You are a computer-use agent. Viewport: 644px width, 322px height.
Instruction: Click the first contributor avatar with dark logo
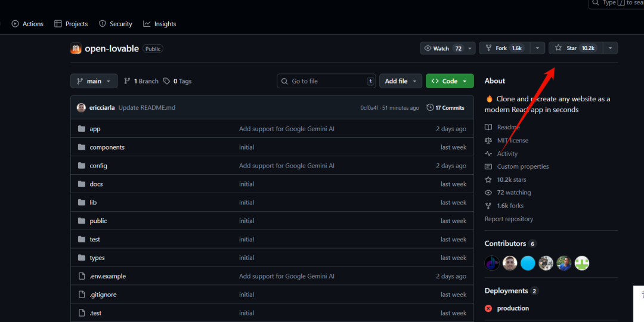(x=491, y=263)
